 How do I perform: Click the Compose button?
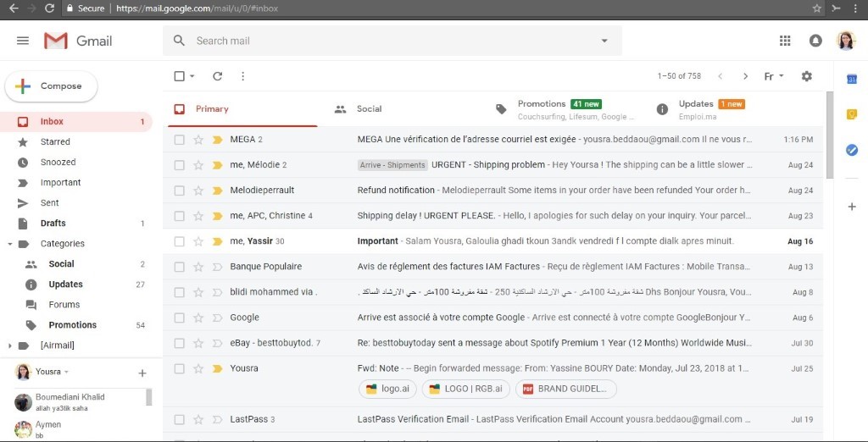(52, 86)
